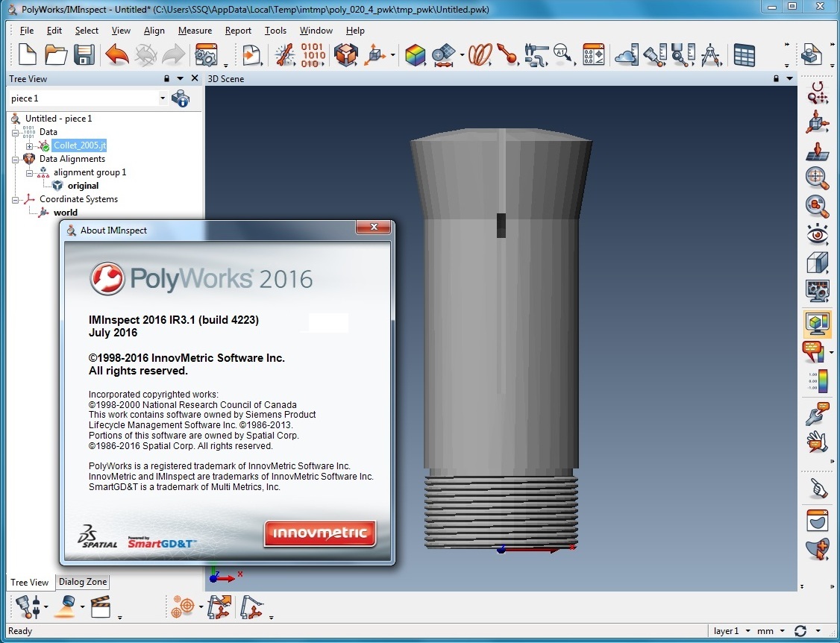
Task: Open the 3D Scene panel menu arrow
Action: (x=789, y=78)
